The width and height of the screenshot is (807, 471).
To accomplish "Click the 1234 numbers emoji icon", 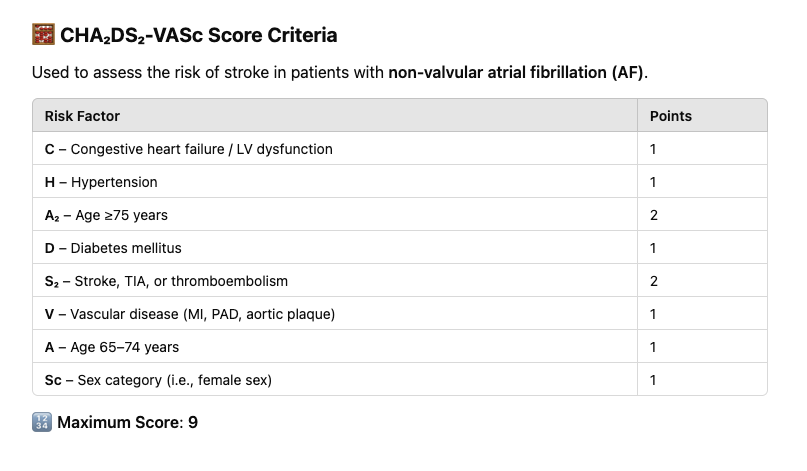I will pyautogui.click(x=42, y=422).
